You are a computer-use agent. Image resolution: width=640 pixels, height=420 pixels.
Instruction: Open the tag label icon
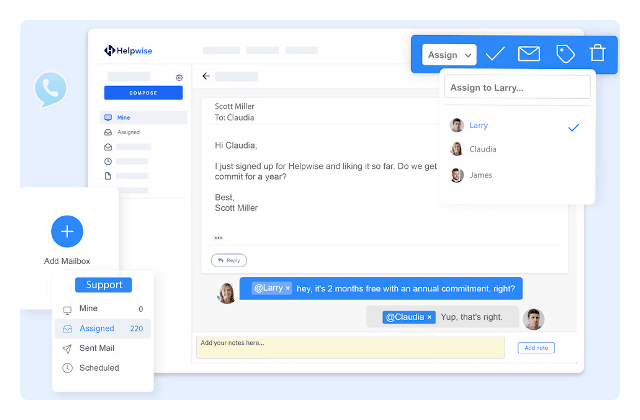click(x=565, y=54)
